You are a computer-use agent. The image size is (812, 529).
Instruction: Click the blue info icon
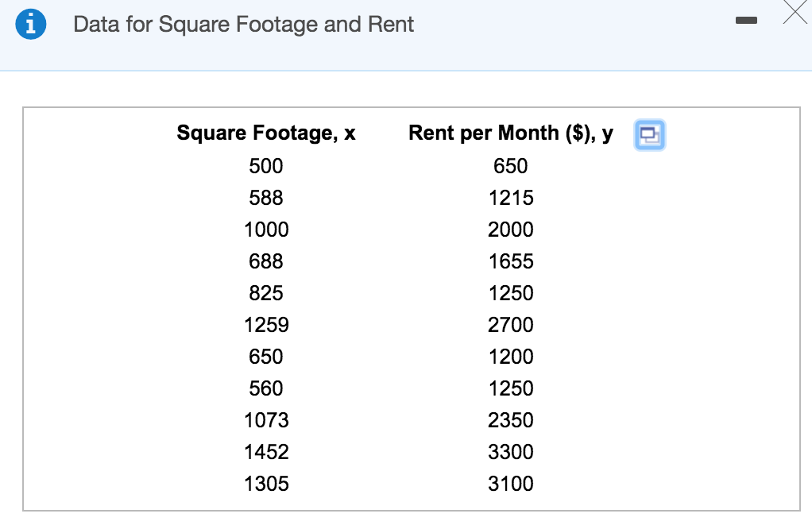(x=29, y=25)
